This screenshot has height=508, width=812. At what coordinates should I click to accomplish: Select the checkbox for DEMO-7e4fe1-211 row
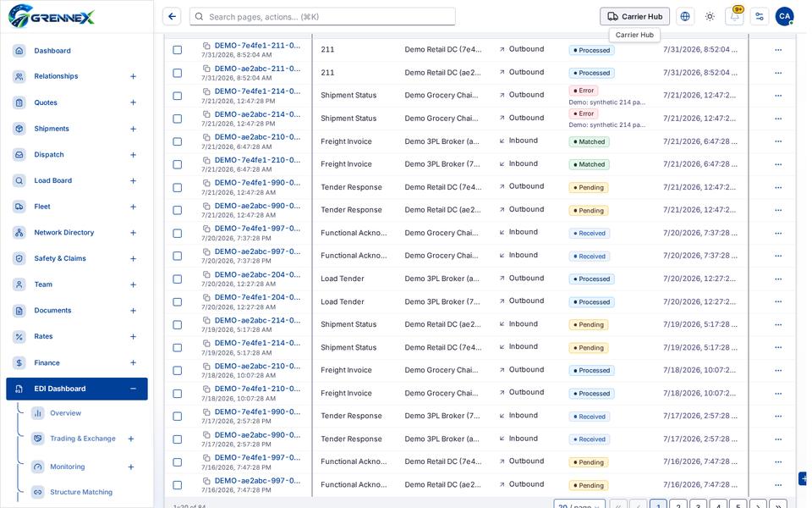tap(177, 50)
